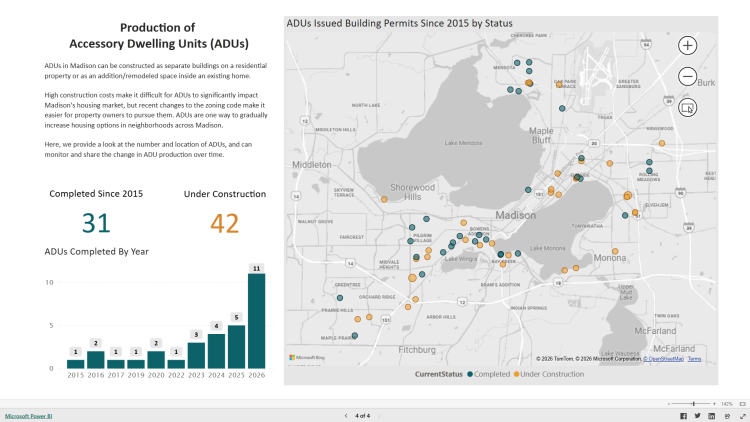Click the teal dot by Maple-Prairie label

(x=354, y=336)
